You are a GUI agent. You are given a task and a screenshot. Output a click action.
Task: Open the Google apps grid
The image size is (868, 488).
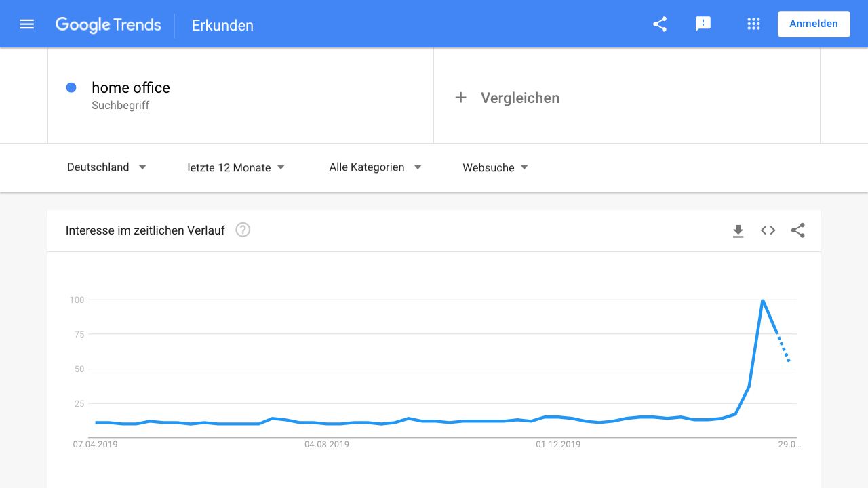[753, 24]
